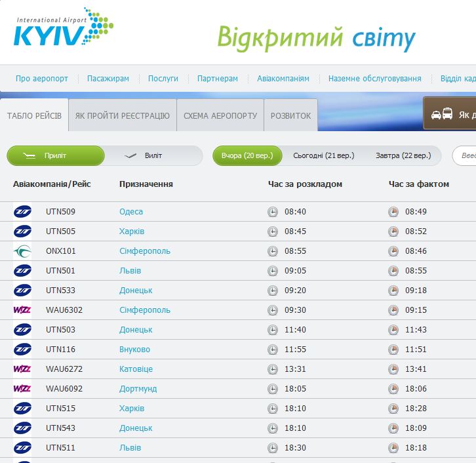476x463 pixels.
Task: Open the ЯК ПРОЙТИ РЕЄСТРАЦІЮ tab
Action: (122, 116)
